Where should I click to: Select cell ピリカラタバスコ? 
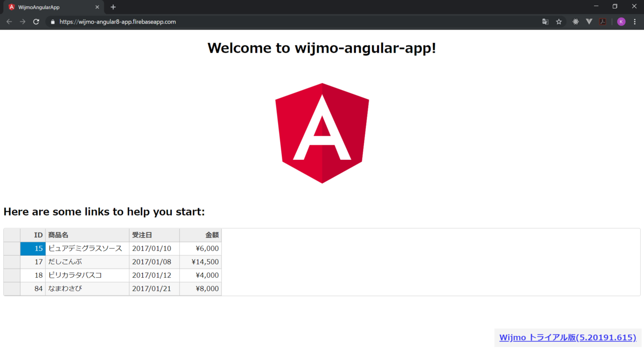87,275
